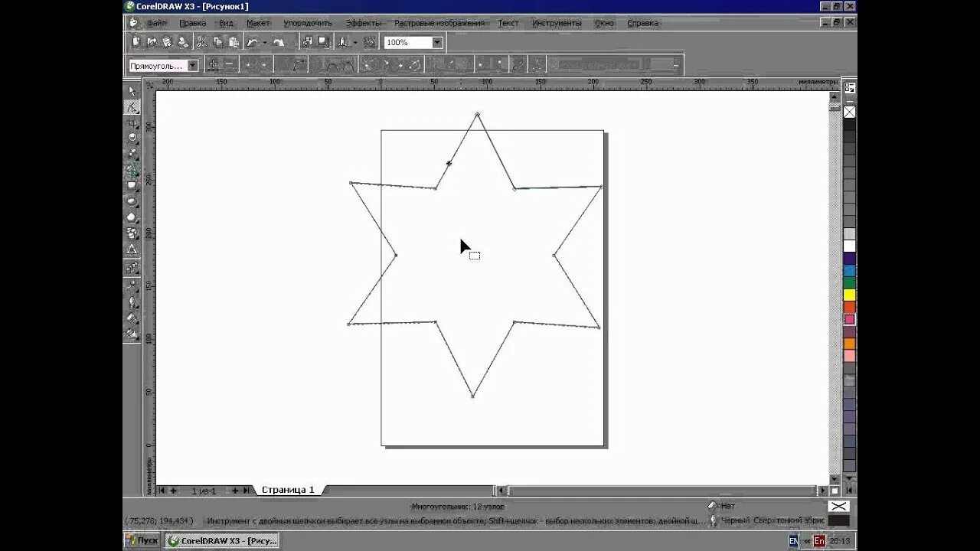Viewport: 980px width, 551px height.
Task: Select the Rectangle tool
Action: pos(132,186)
